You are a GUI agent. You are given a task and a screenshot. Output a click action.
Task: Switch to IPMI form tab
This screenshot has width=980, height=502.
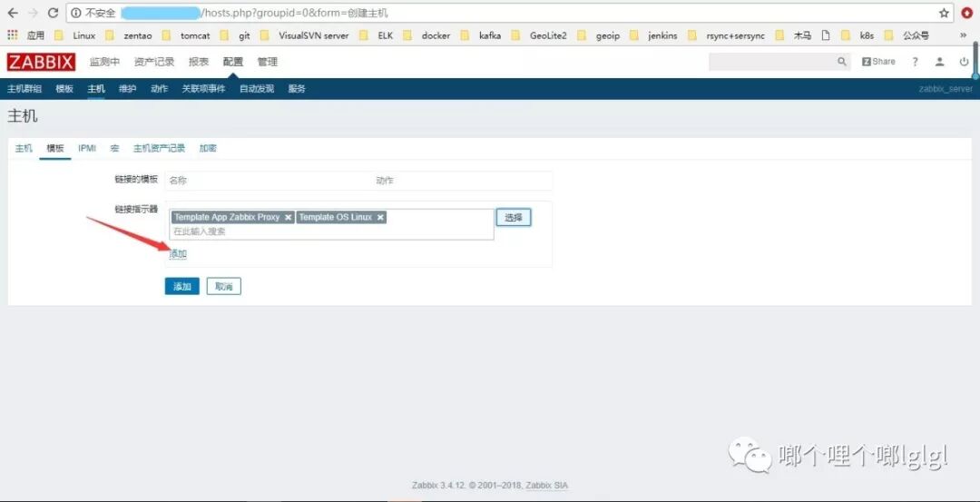87,148
